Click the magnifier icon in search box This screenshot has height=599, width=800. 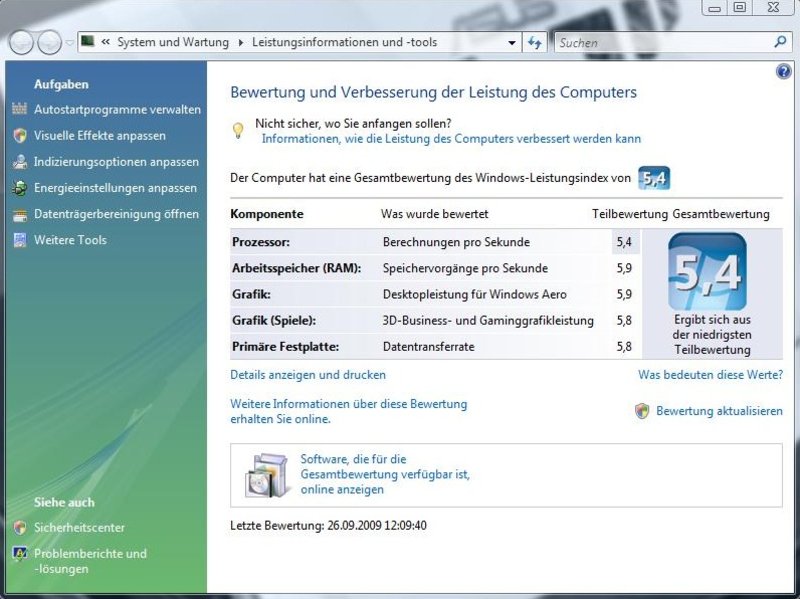(x=780, y=42)
